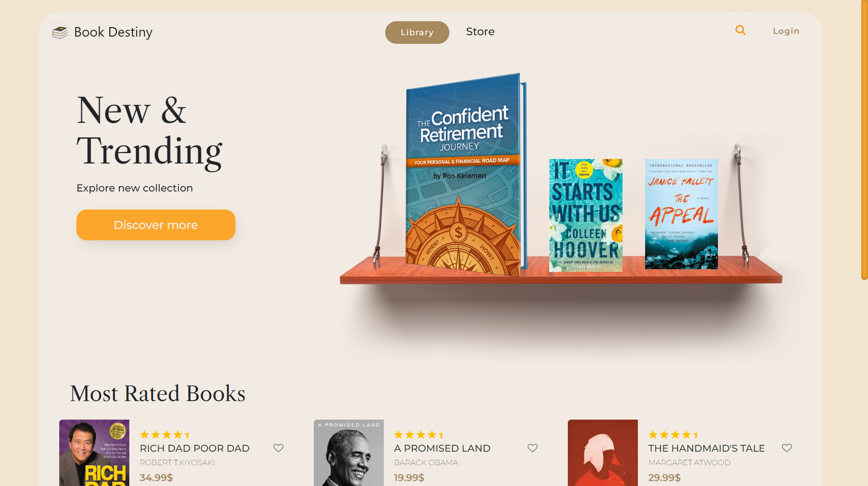Open Rich Dad Poor Dad cover thumbnail

click(94, 453)
